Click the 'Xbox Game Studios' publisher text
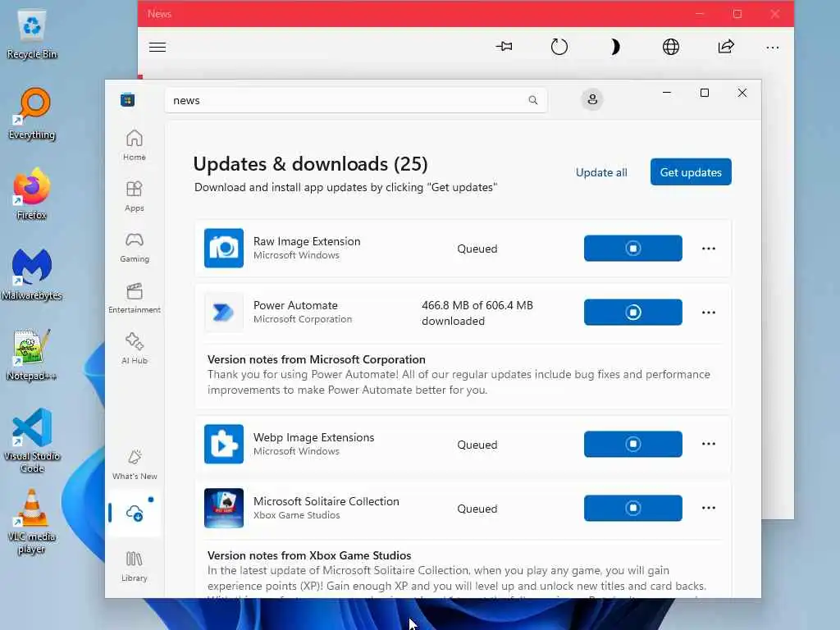Screen dimensions: 840x630 point(297,515)
